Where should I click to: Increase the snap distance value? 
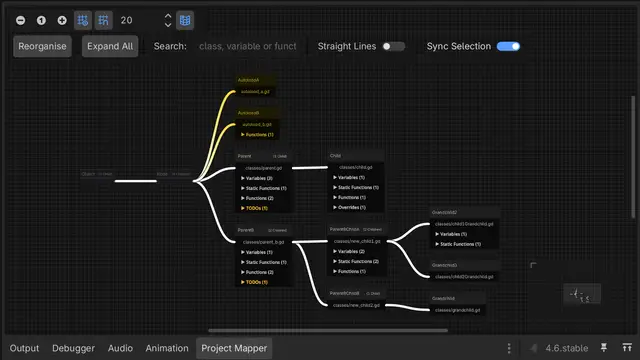tap(168, 16)
